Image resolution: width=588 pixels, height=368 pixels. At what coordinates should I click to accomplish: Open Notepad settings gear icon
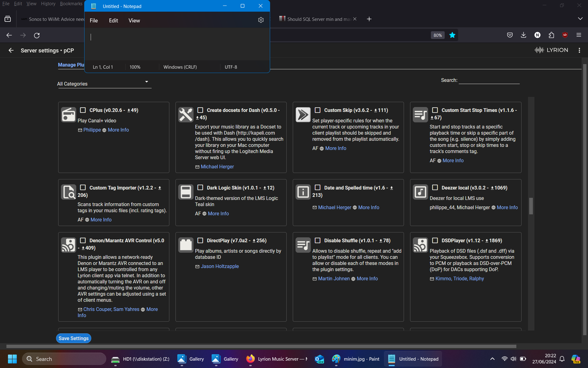click(261, 20)
